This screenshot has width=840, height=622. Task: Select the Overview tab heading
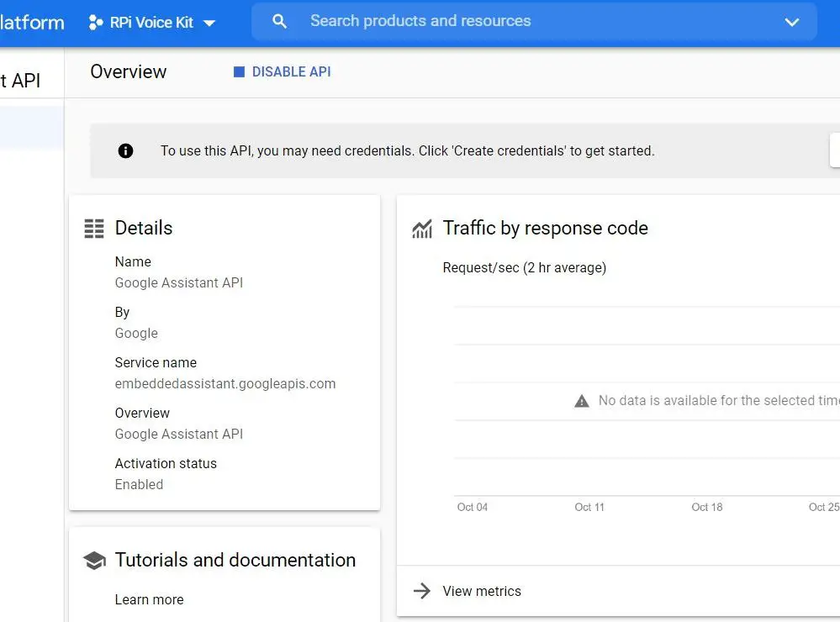[x=128, y=71]
